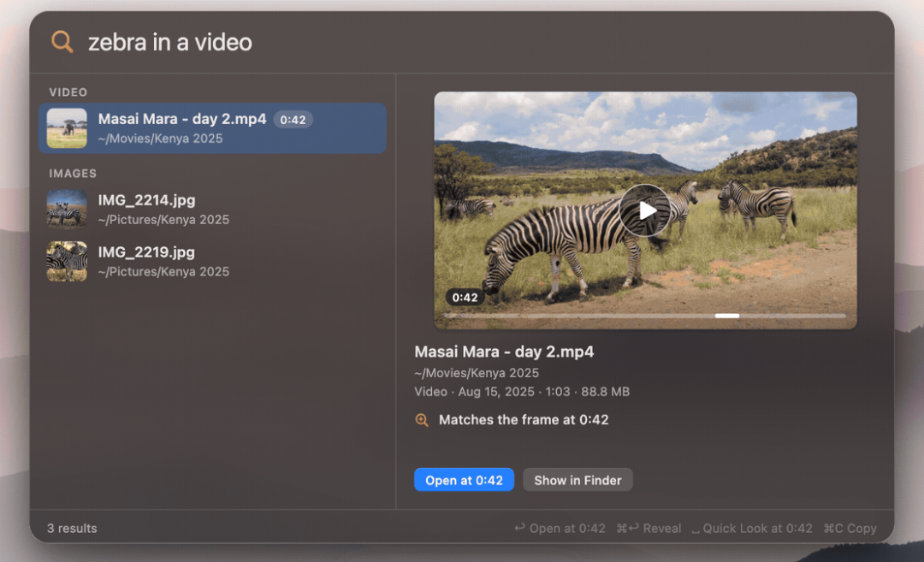924x562 pixels.
Task: Click the Masai Mara - day 2.mp4 result title
Action: point(182,119)
